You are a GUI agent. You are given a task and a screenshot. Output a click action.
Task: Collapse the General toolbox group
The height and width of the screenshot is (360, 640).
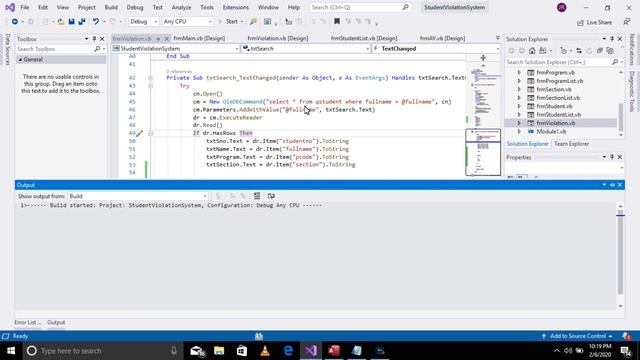click(x=20, y=60)
